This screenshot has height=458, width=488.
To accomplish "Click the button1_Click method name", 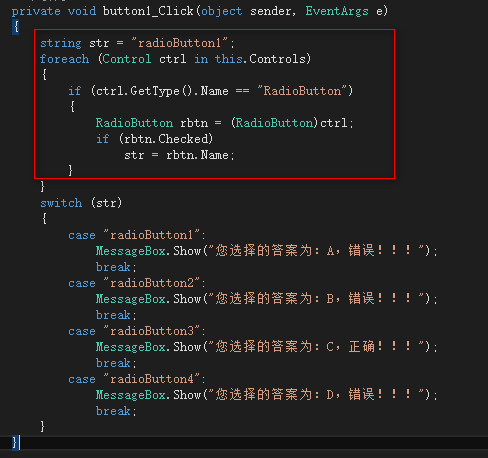I will point(148,11).
